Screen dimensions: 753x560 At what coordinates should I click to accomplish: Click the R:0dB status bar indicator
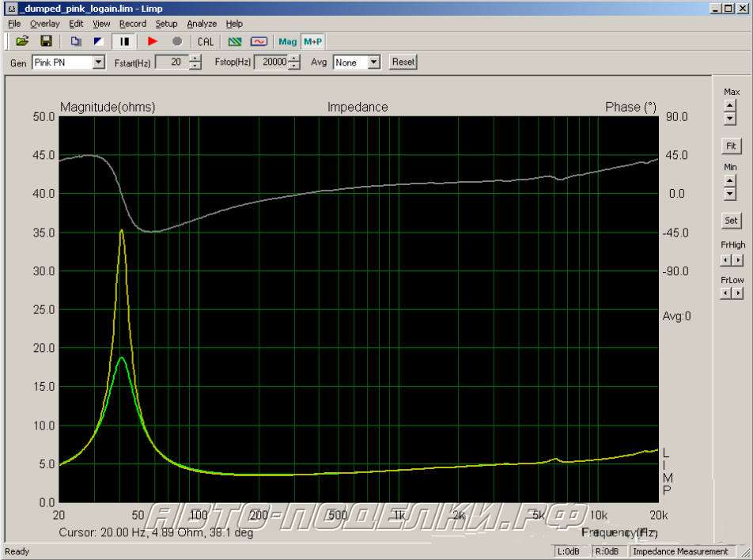pyautogui.click(x=607, y=551)
